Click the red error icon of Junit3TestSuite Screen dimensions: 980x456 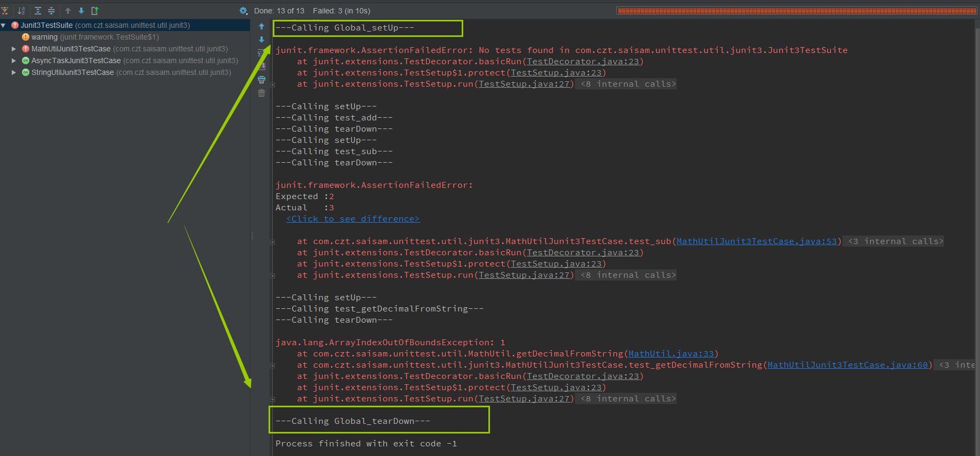15,25
